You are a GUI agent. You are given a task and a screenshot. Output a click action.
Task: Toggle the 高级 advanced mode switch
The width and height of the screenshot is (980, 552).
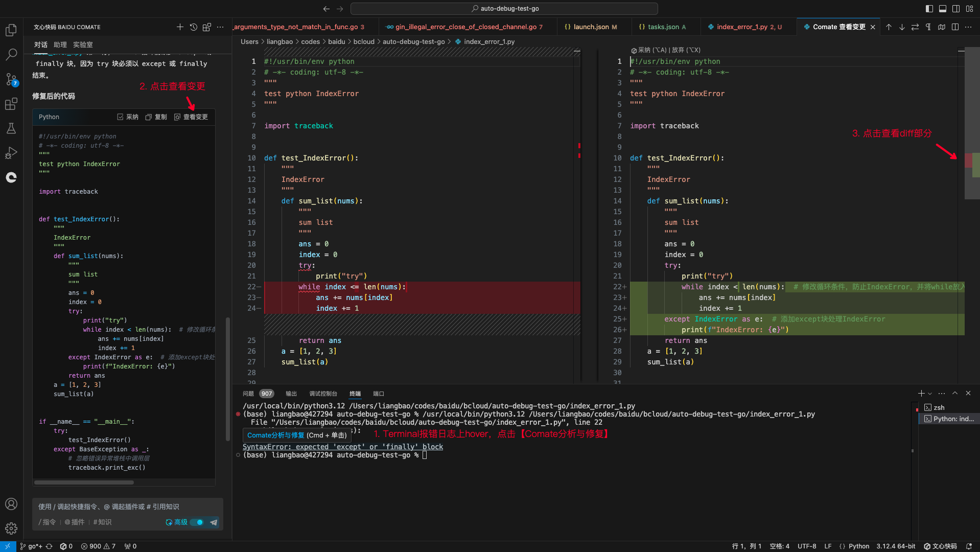(197, 522)
